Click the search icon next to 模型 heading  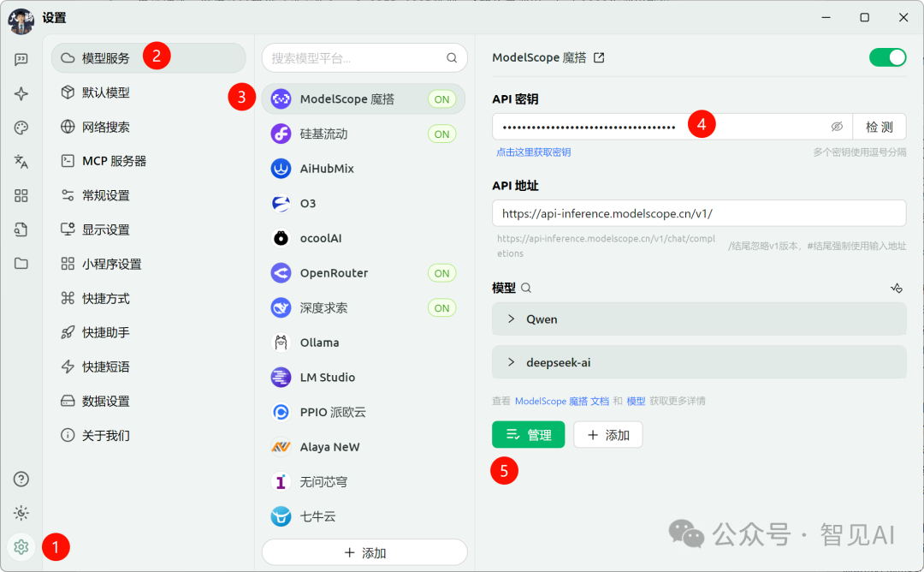click(526, 288)
